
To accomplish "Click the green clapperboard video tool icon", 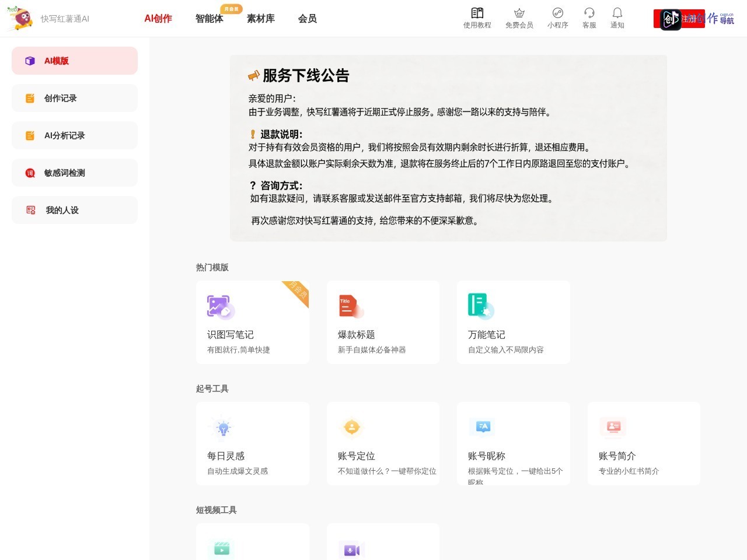I will 222,549.
